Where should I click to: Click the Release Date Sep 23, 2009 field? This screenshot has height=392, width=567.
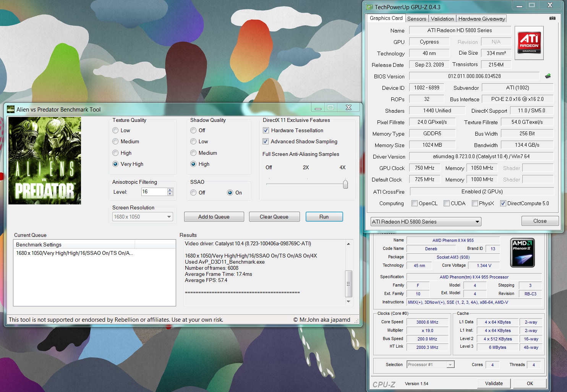(x=429, y=65)
